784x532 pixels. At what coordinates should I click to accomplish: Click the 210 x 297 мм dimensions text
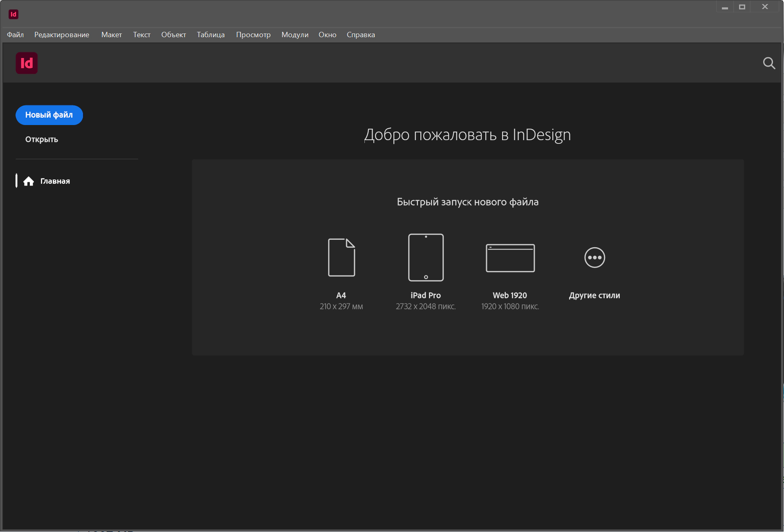point(341,306)
